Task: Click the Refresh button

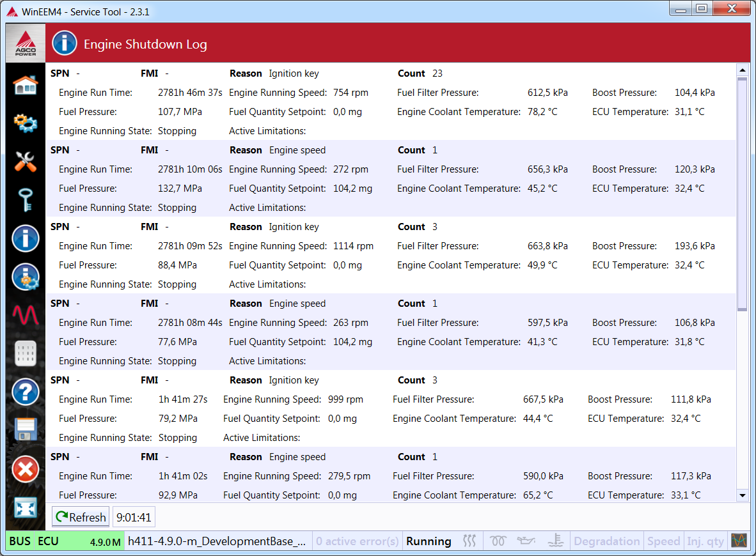Action: (x=81, y=517)
